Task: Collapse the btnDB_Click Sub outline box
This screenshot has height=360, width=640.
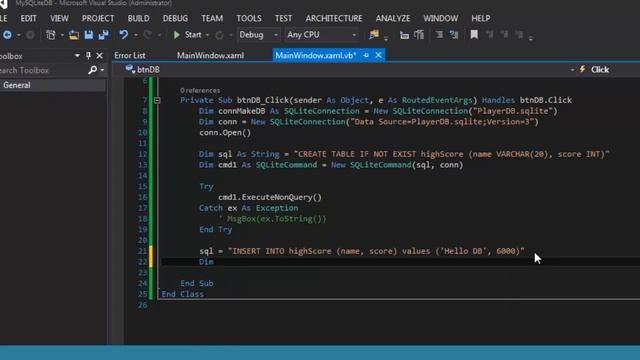Action: pos(157,100)
